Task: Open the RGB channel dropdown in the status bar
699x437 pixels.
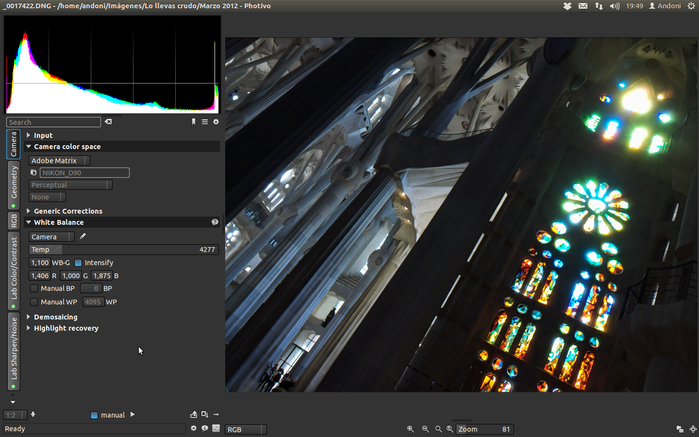Action: pos(246,429)
